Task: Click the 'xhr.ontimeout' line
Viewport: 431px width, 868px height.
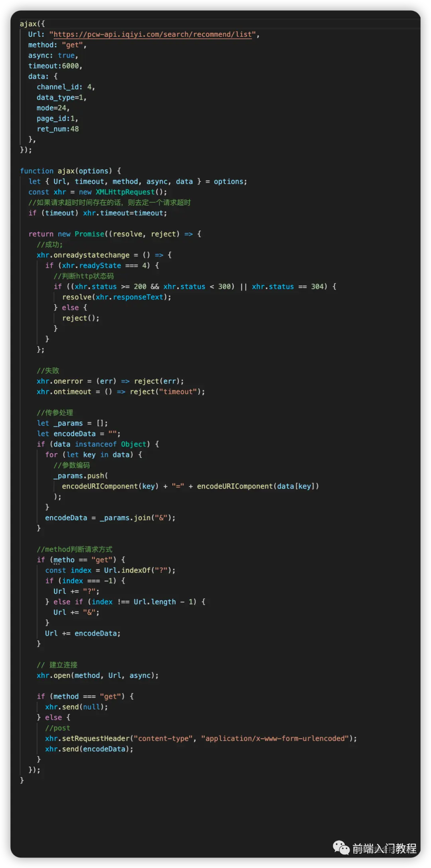Action: (121, 392)
